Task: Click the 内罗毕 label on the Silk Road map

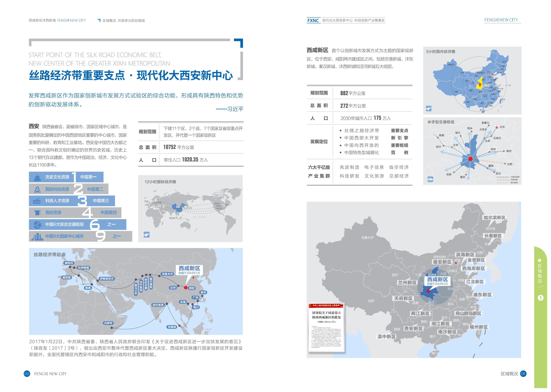Action: click(108, 323)
